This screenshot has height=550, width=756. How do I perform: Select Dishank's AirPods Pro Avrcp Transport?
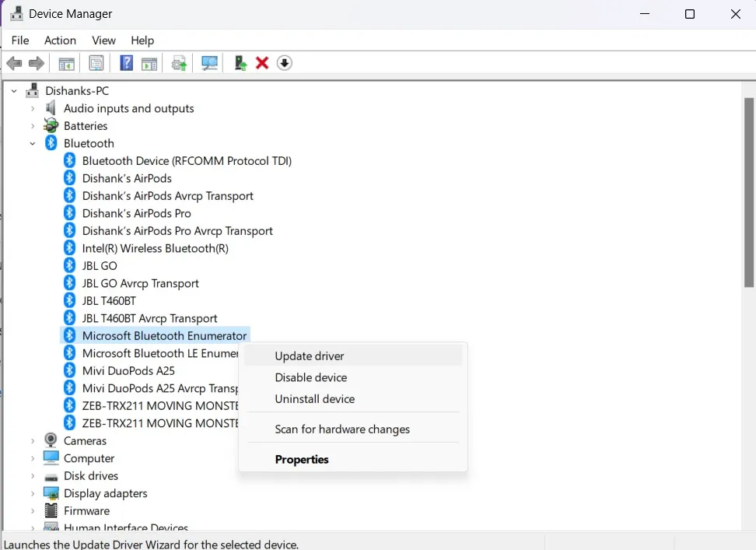177,231
